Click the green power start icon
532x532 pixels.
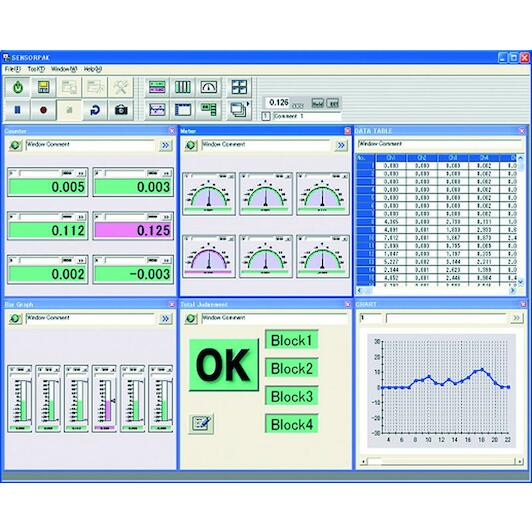click(18, 87)
